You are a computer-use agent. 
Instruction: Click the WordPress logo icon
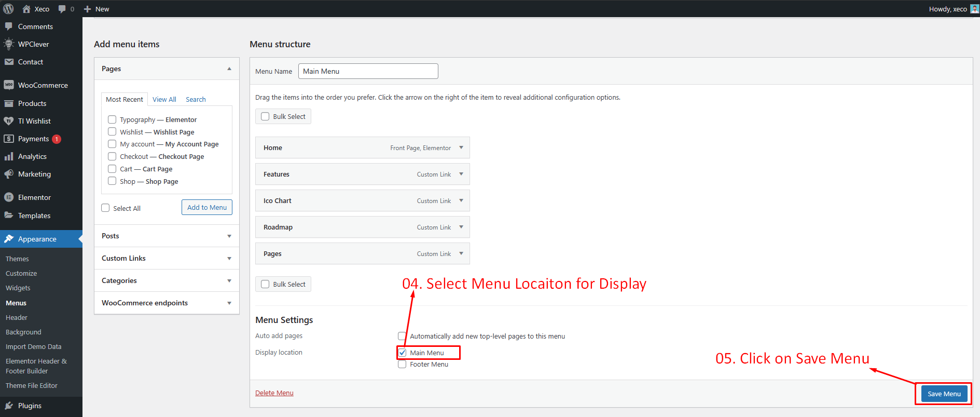pos(9,9)
